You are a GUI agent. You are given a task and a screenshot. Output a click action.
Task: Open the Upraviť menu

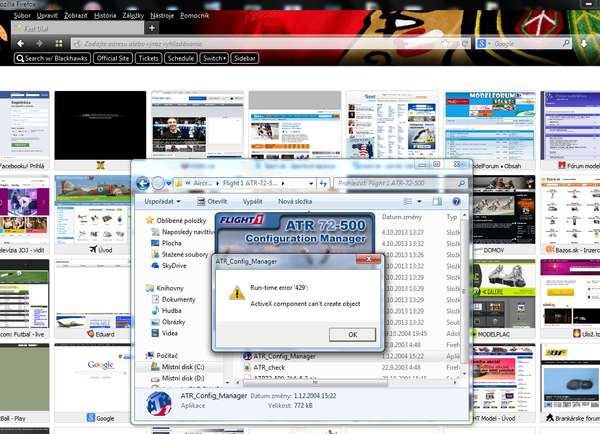point(47,16)
